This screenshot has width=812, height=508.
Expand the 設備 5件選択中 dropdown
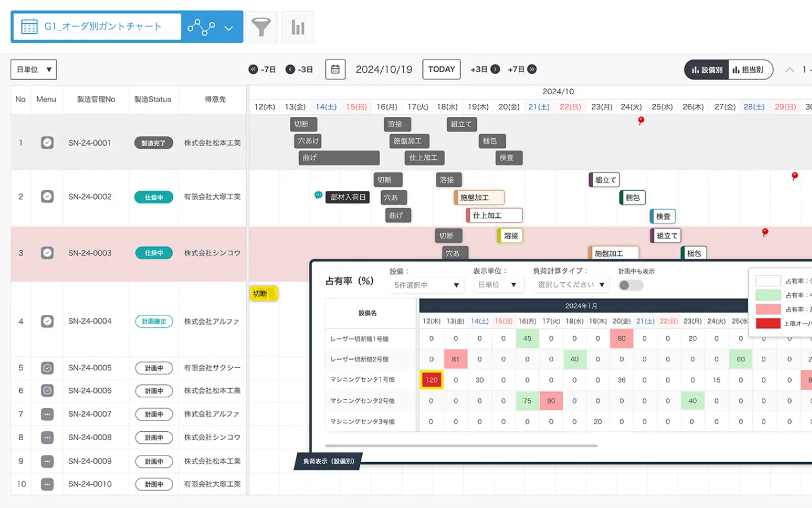[426, 285]
